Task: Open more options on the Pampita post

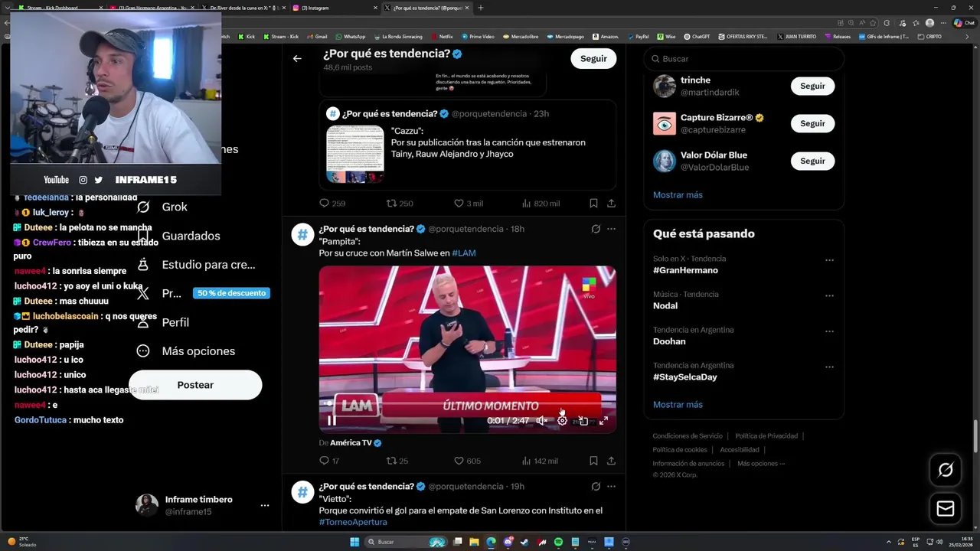Action: 611,229
